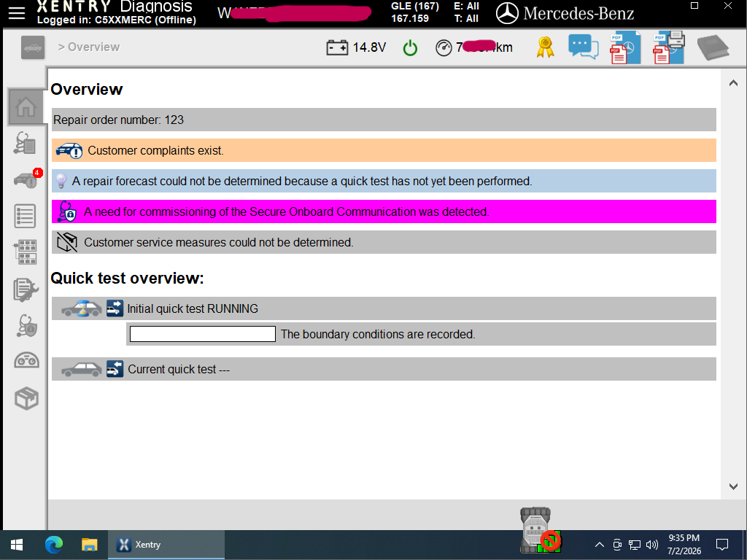This screenshot has height=560, width=747.
Task: Click the gray car icon beside Current quick test
Action: tap(82, 370)
